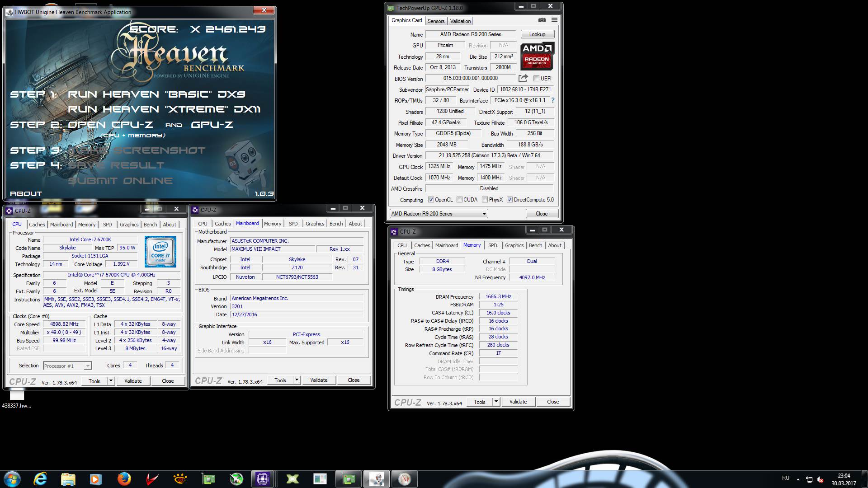The width and height of the screenshot is (868, 488).
Task: Switch to the Heaven Benchmark robot taskbar icon
Action: (x=377, y=479)
